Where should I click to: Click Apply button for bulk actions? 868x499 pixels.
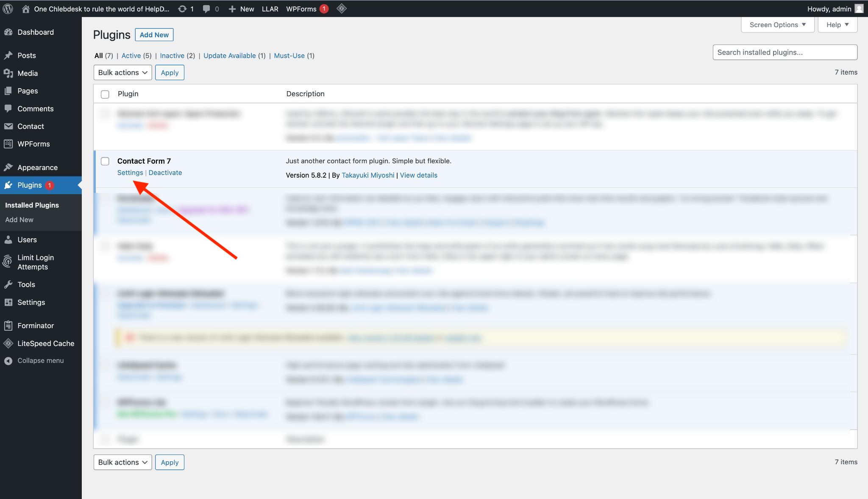pos(169,72)
